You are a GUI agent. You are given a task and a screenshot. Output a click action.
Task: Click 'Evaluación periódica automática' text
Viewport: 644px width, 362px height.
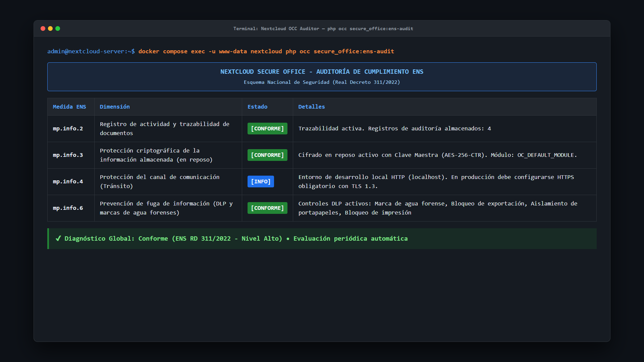click(x=351, y=239)
